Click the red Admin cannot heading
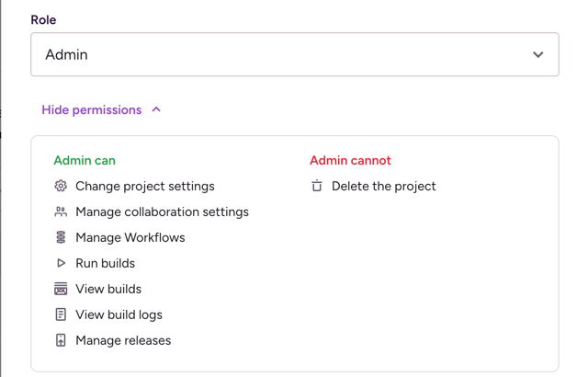Viewport: 588px width, 377px height. pos(350,160)
